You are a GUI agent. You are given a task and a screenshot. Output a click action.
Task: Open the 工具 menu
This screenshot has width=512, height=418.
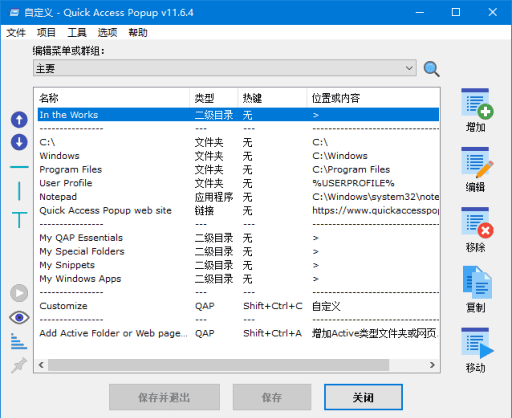[77, 33]
